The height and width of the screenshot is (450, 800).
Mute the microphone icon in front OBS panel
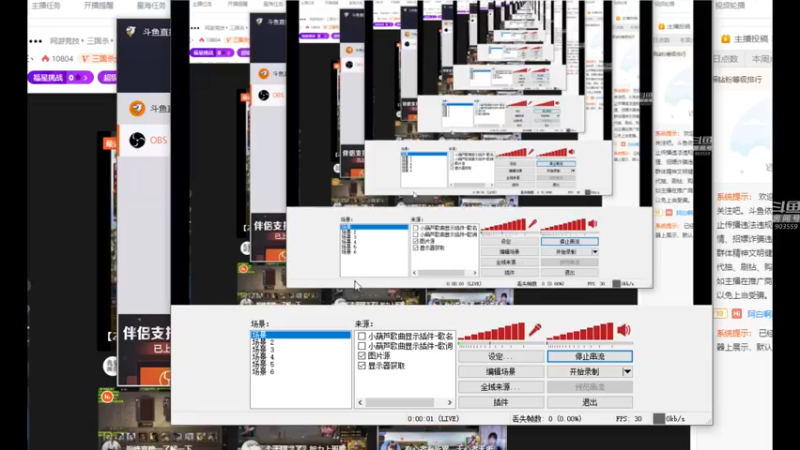[x=534, y=330]
